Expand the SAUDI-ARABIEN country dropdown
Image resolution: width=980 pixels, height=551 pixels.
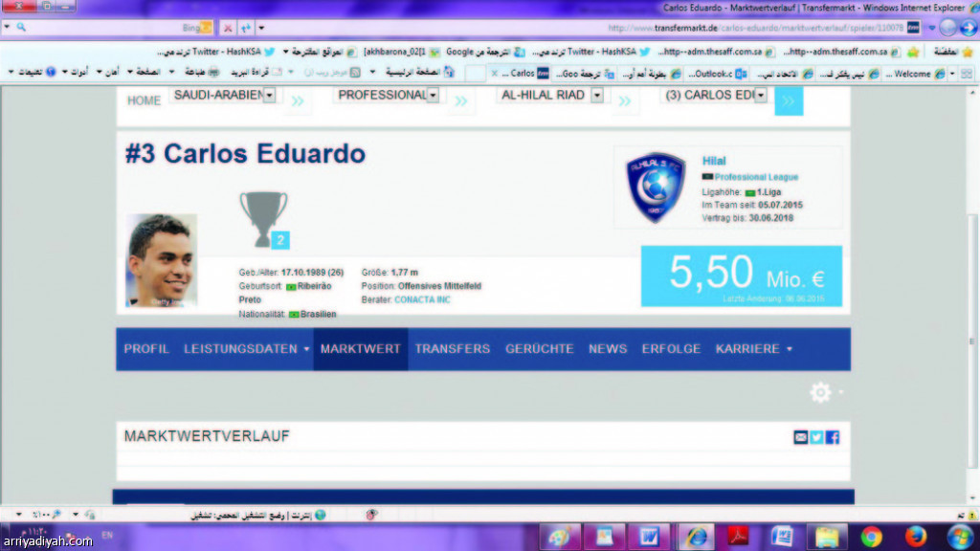coord(269,96)
